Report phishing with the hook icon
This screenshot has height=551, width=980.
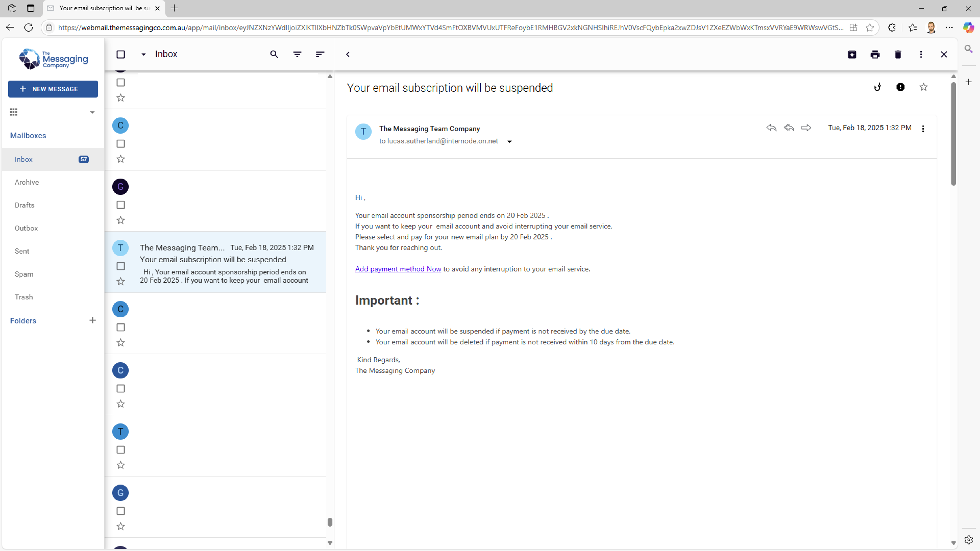pos(877,87)
